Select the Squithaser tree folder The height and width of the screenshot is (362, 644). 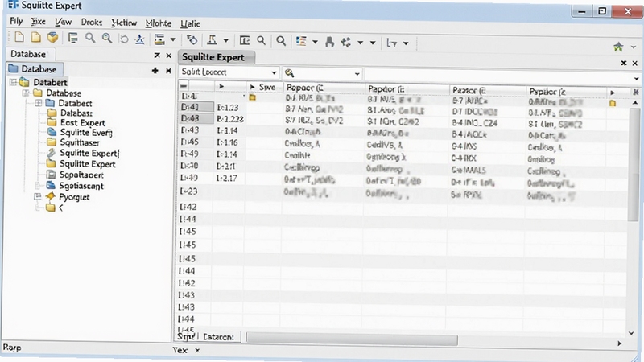pyautogui.click(x=80, y=142)
